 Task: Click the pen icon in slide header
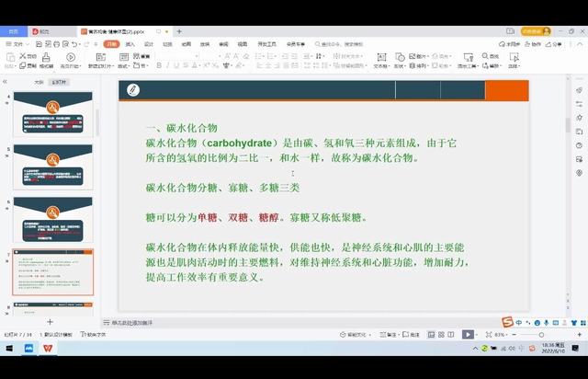[x=134, y=89]
